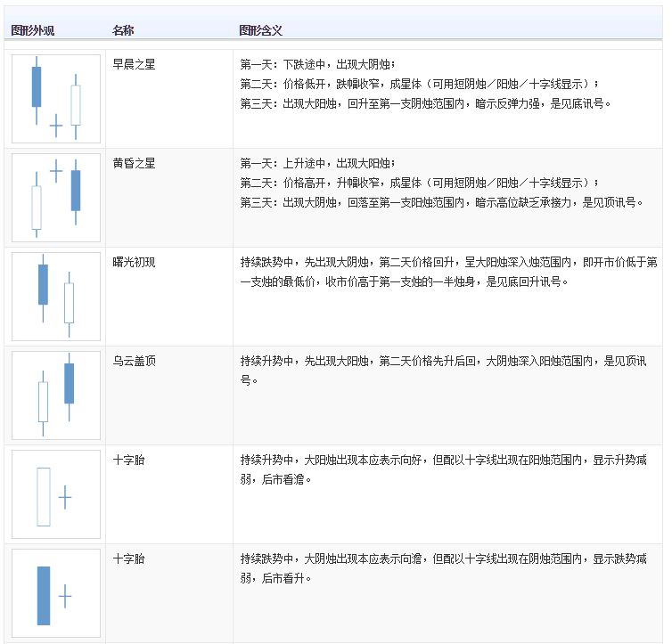Viewport: 672px width, 644px height.
Task: Click the 图形外观 column header
Action: pyautogui.click(x=33, y=30)
